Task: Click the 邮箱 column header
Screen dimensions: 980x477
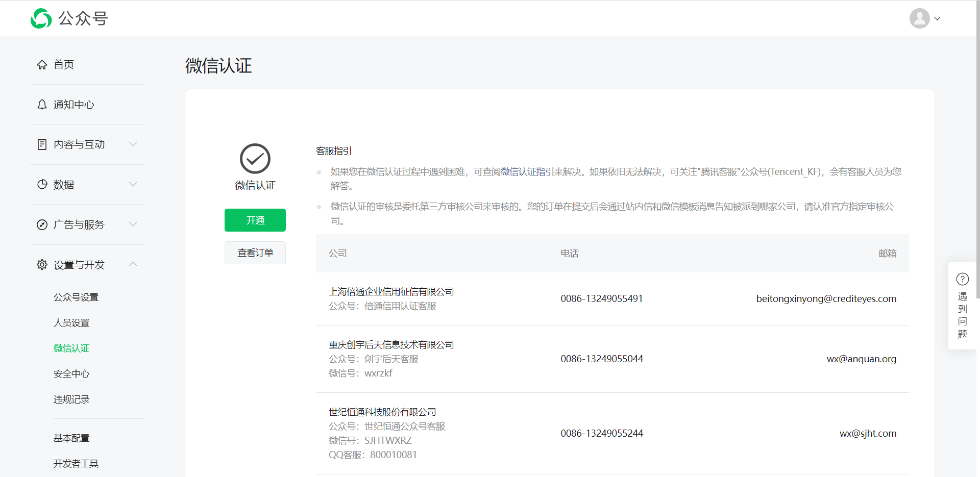Action: (888, 253)
